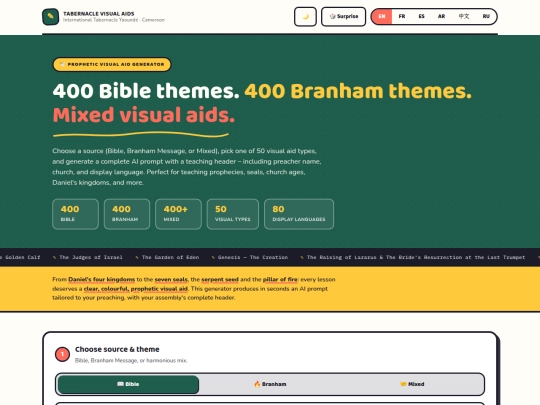Click the step 1 number circle
The image size is (540, 405).
pyautogui.click(x=62, y=354)
